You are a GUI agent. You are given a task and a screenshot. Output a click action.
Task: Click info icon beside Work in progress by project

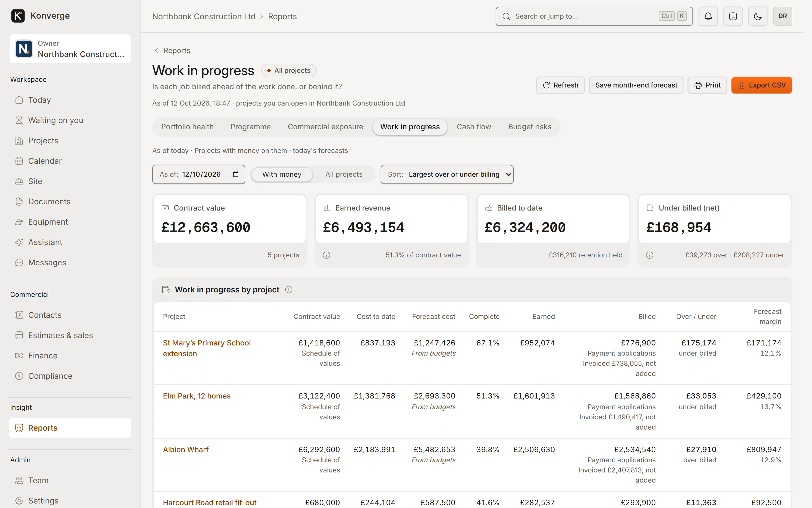(x=288, y=290)
